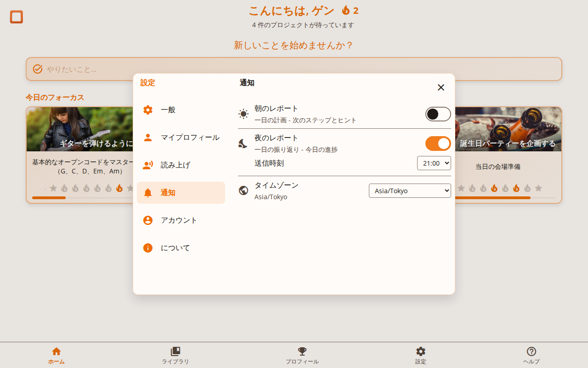Viewport: 588px width, 368px height.
Task: Click the やりたいこと input field
Action: click(294, 69)
